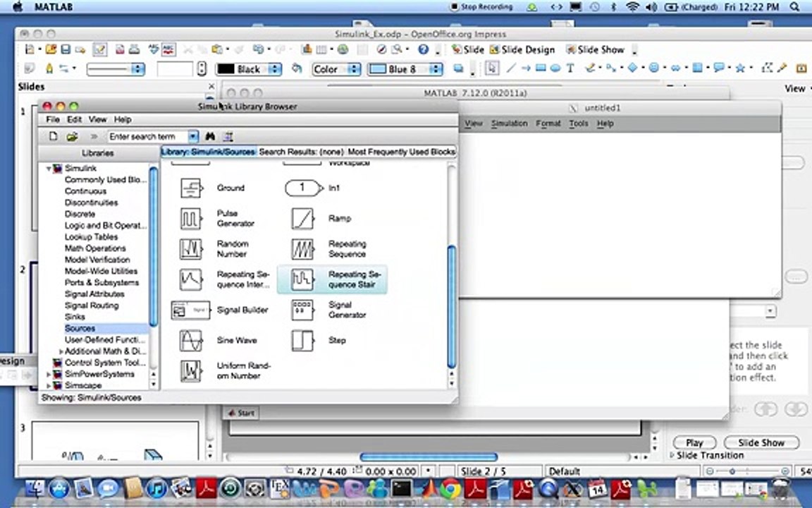Open the Black line color dropdown

[x=275, y=69]
